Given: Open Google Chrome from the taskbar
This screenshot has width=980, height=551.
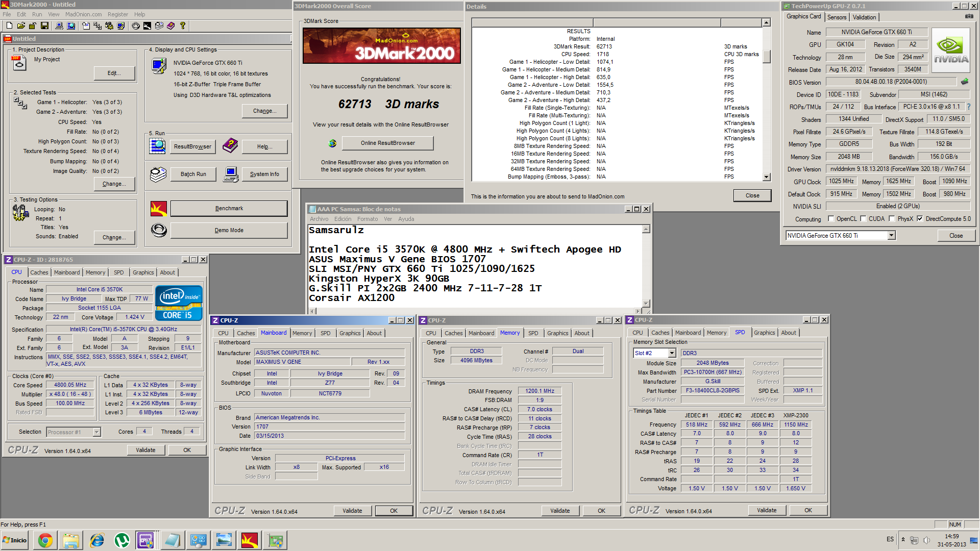Looking at the screenshot, I should coord(45,540).
